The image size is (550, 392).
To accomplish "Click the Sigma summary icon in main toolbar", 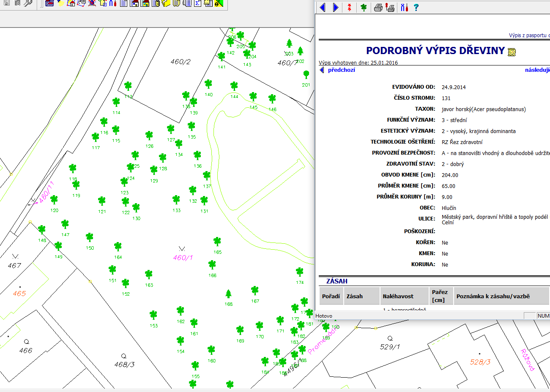I will [x=197, y=3].
